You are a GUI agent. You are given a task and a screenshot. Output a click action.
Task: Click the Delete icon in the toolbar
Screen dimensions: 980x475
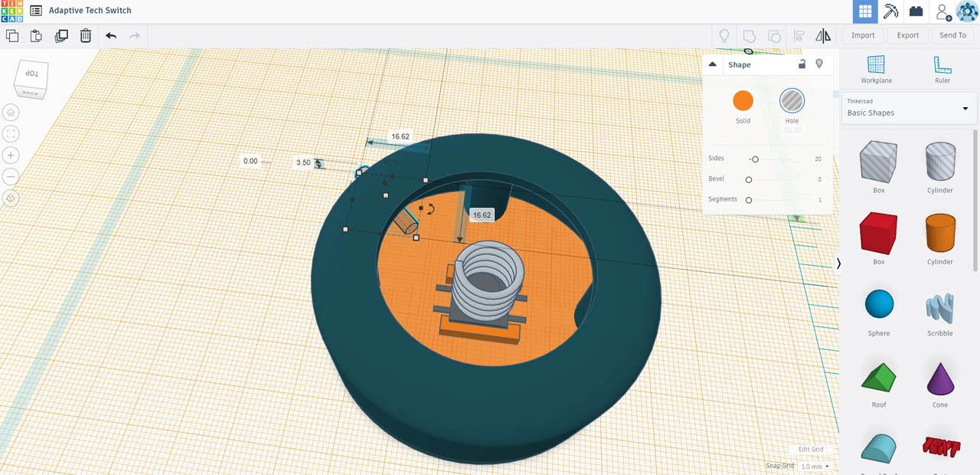[x=85, y=35]
